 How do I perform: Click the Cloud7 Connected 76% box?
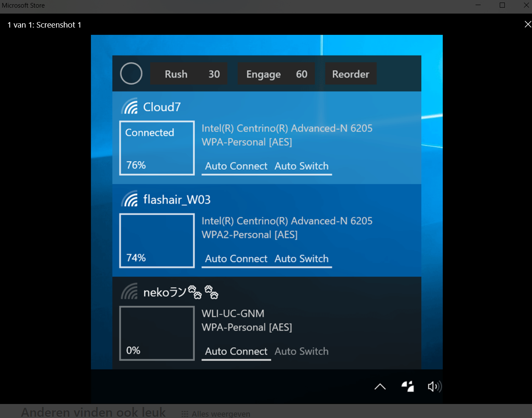(x=157, y=148)
